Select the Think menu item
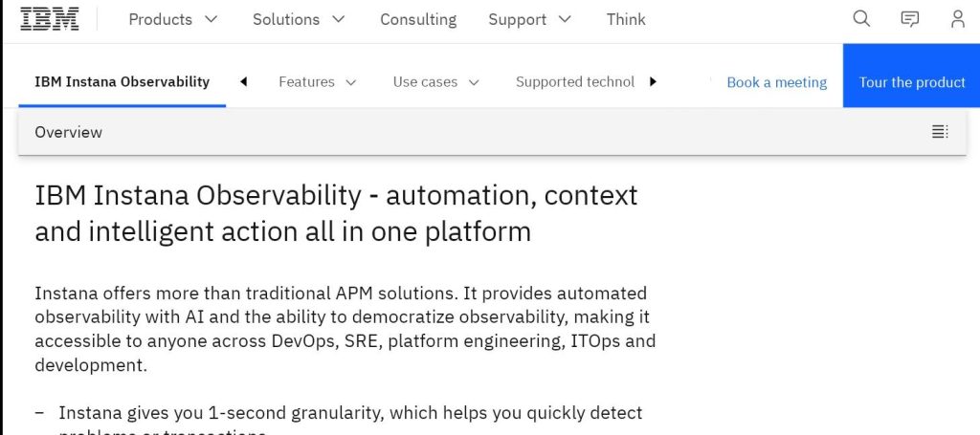Image resolution: width=980 pixels, height=435 pixels. click(x=626, y=19)
